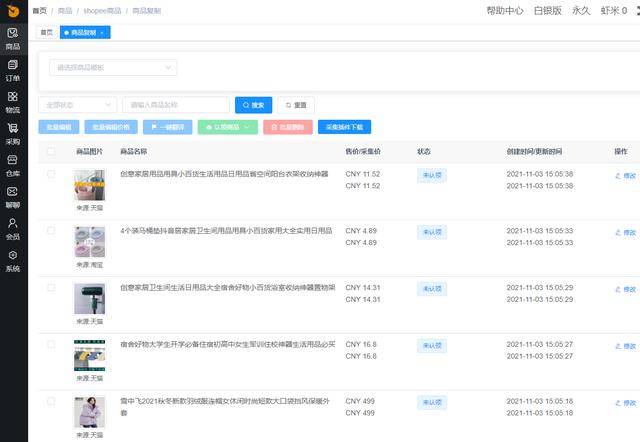Click the blue 搜索 search button
This screenshot has height=442, width=640.
point(253,105)
